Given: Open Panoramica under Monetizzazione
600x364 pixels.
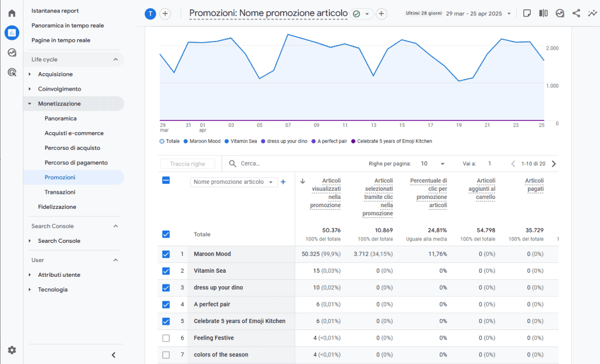Looking at the screenshot, I should click(60, 119).
